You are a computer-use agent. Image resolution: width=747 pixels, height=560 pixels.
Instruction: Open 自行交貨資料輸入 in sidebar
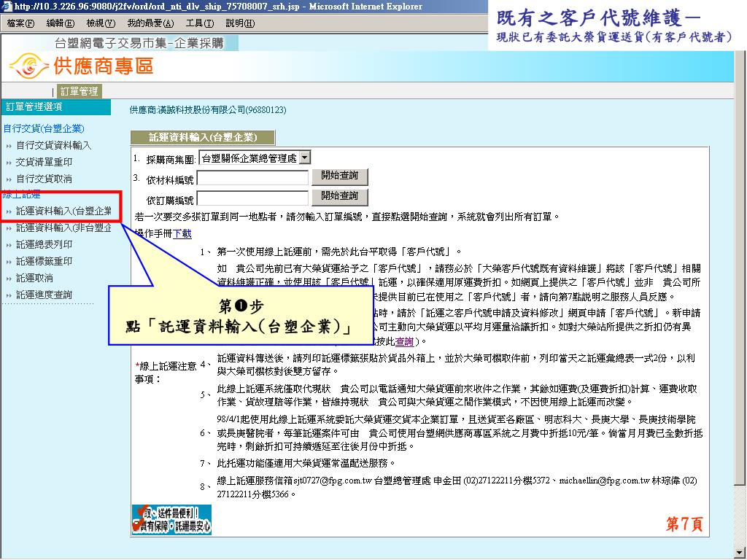click(53, 145)
